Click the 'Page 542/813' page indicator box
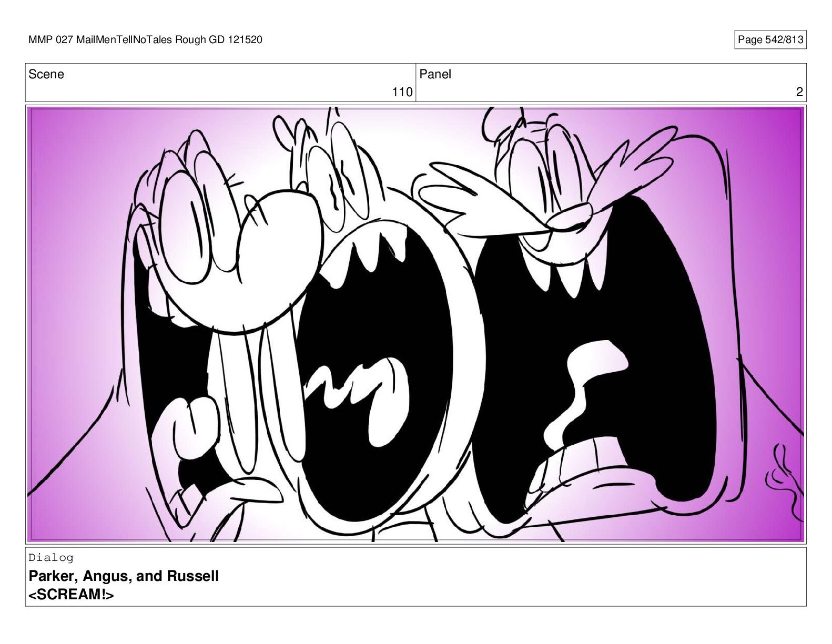The image size is (832, 644). 770,39
